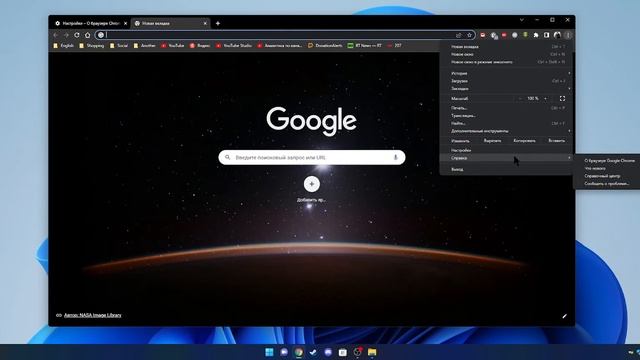
Task: Launch Chrome from the taskbar
Action: 299,352
